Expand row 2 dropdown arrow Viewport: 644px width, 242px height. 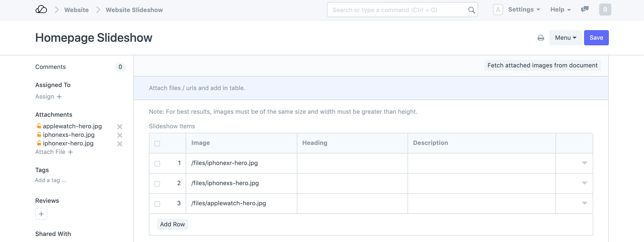584,183
